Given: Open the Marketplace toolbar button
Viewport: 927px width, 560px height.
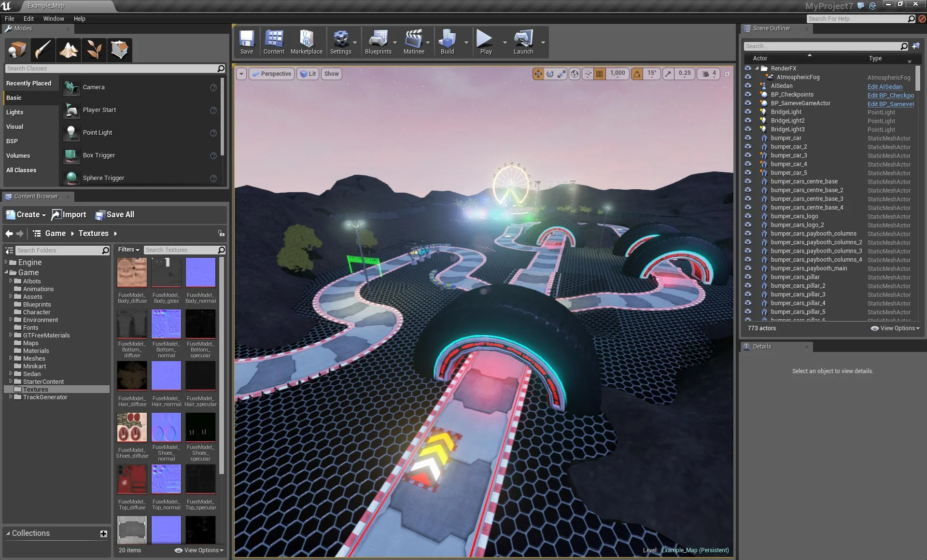Looking at the screenshot, I should [306, 42].
